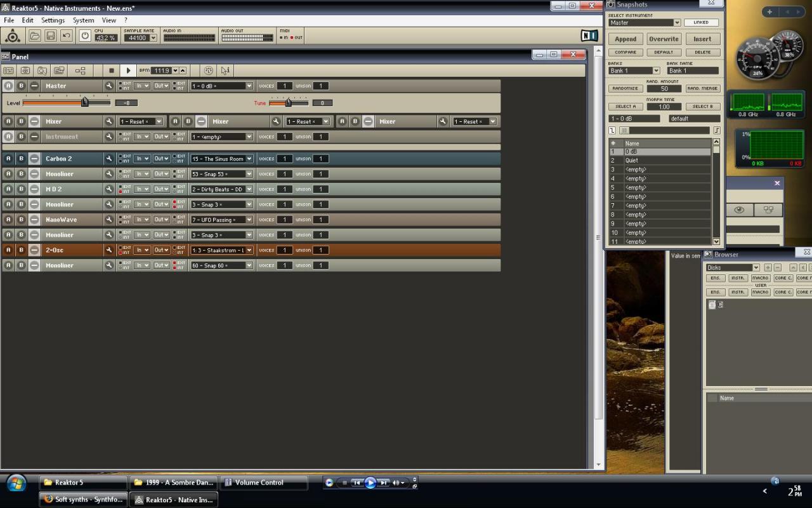Viewport: 812px width, 508px height.
Task: Open the Out dropdown on the NanoWave row
Action: tap(162, 220)
